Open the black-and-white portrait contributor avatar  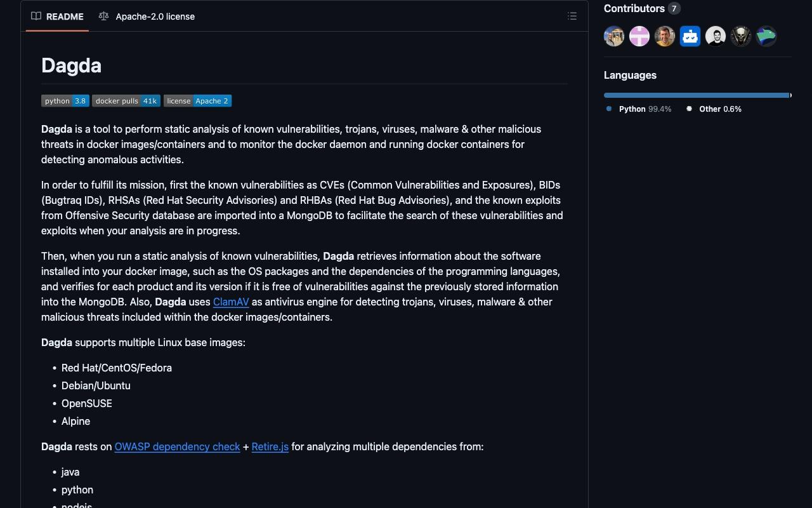(x=716, y=36)
